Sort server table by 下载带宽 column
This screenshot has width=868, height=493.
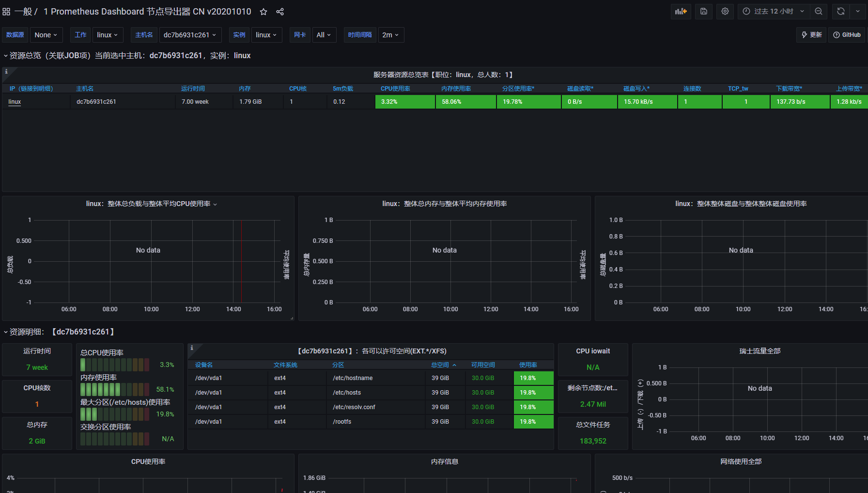tap(789, 89)
